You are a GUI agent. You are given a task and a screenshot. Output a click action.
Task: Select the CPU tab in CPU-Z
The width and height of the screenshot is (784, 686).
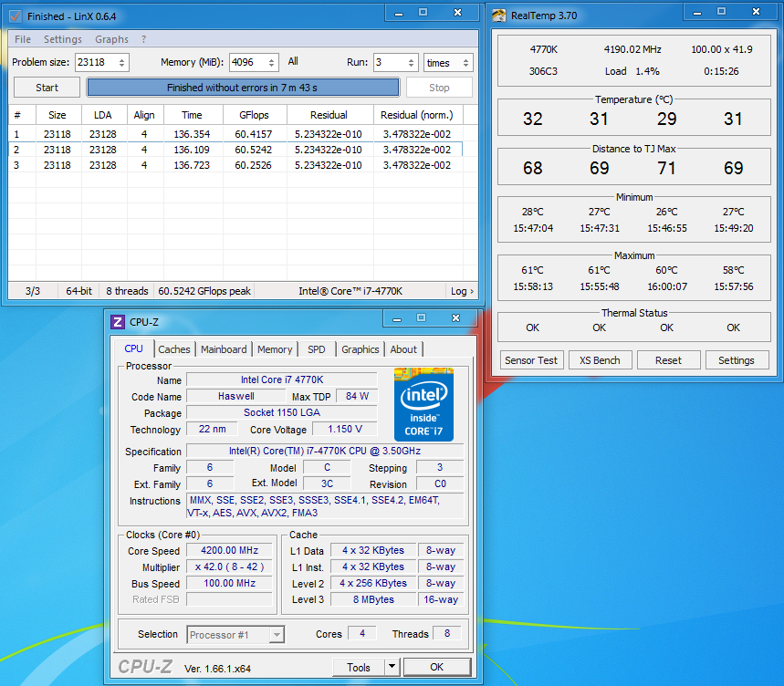[133, 348]
